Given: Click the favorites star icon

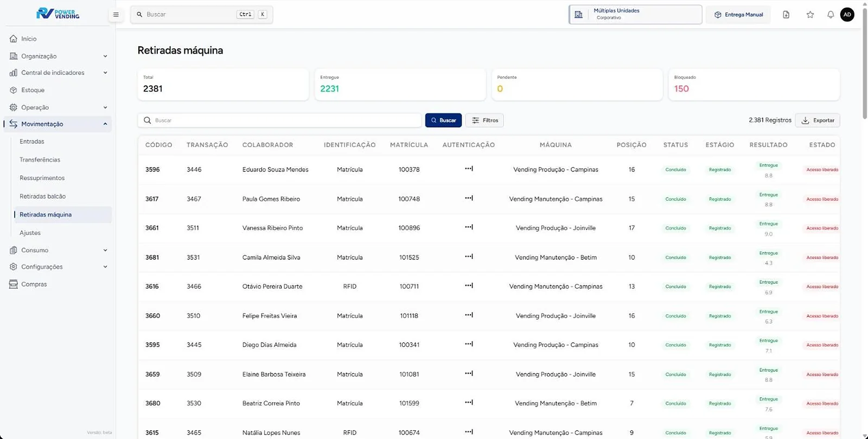Looking at the screenshot, I should (810, 15).
